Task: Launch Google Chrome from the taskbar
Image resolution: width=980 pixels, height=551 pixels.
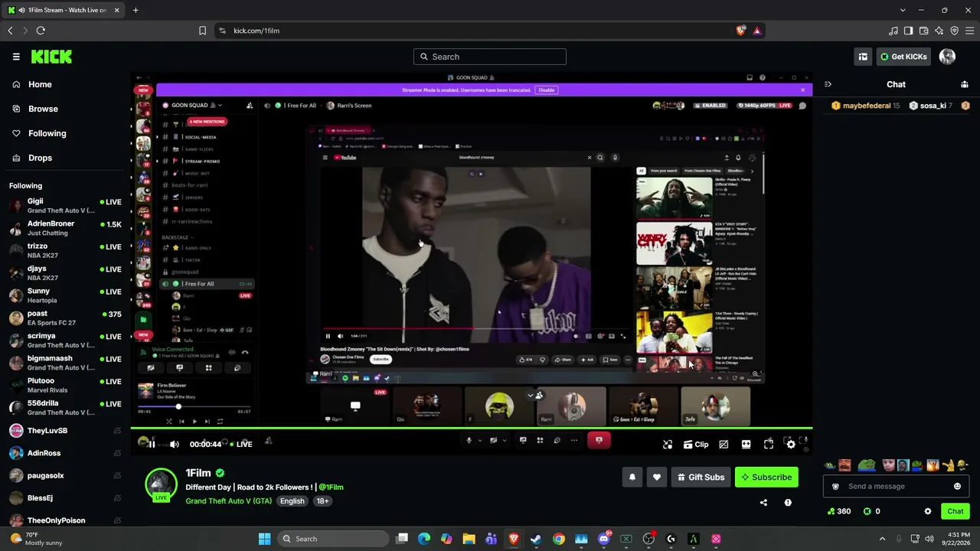Action: point(559,539)
